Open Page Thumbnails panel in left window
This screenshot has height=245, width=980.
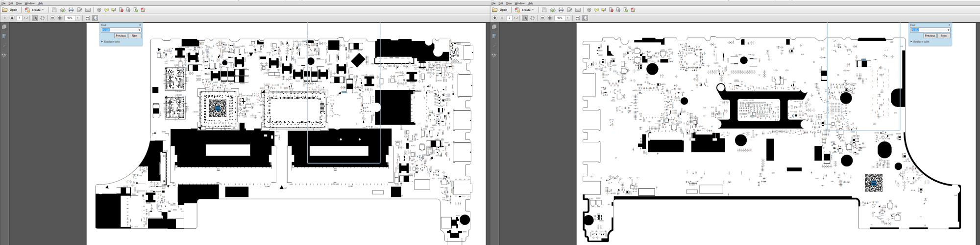(x=4, y=27)
